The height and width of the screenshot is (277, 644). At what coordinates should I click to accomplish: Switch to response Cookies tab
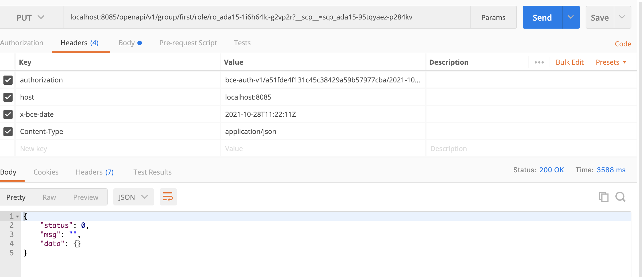[x=46, y=172]
